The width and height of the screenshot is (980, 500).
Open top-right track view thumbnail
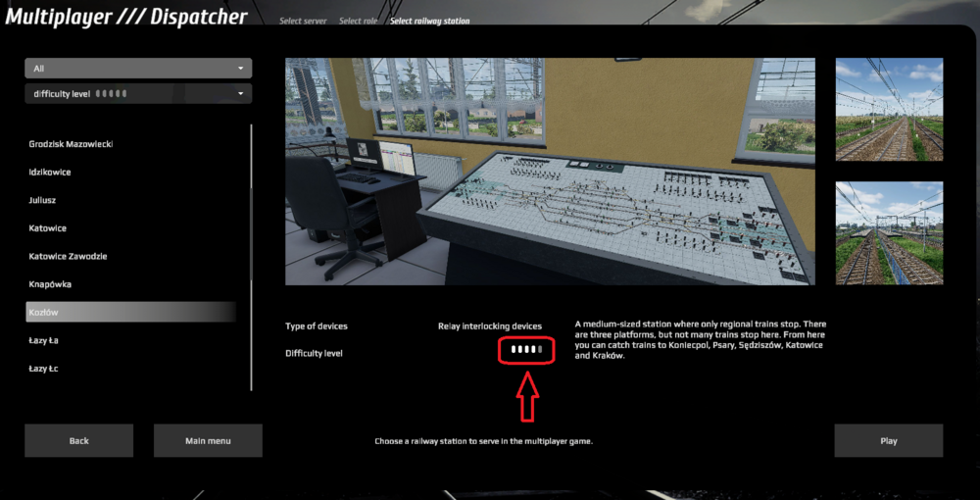889,110
